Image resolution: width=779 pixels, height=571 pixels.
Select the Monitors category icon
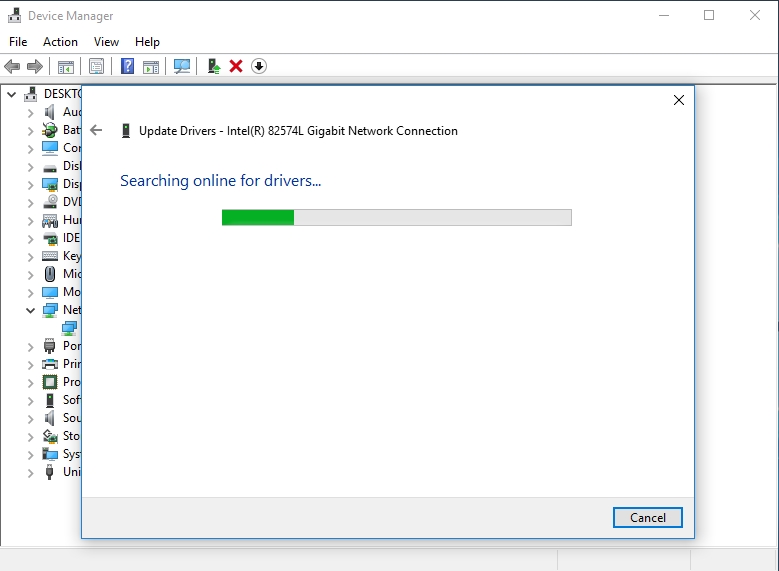(50, 292)
